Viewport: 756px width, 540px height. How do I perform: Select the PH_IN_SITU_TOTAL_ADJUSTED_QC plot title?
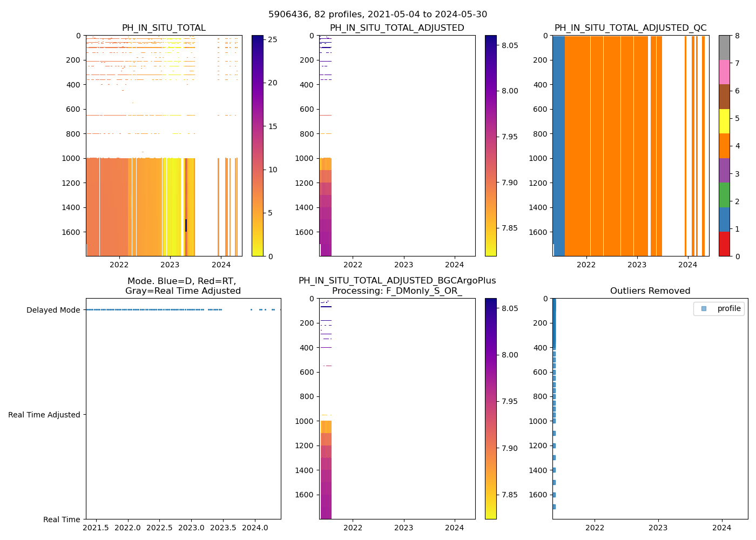pyautogui.click(x=630, y=28)
